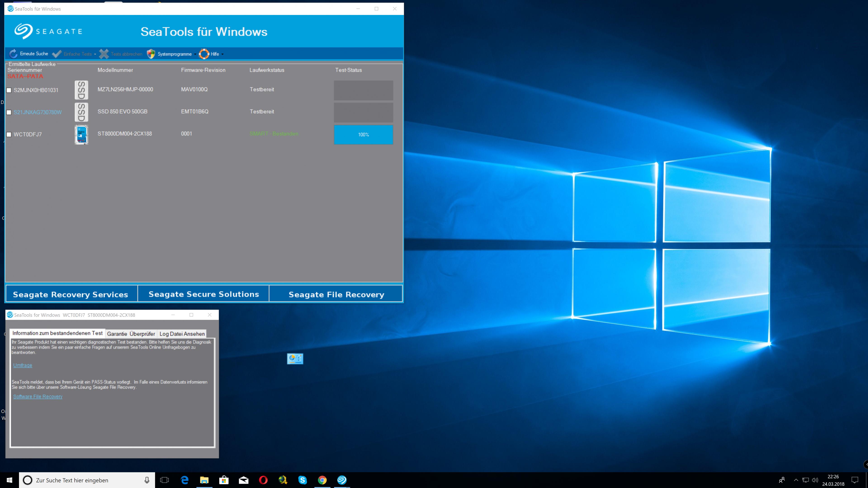Open the Mail app from the taskbar
868x488 pixels.
coord(244,480)
